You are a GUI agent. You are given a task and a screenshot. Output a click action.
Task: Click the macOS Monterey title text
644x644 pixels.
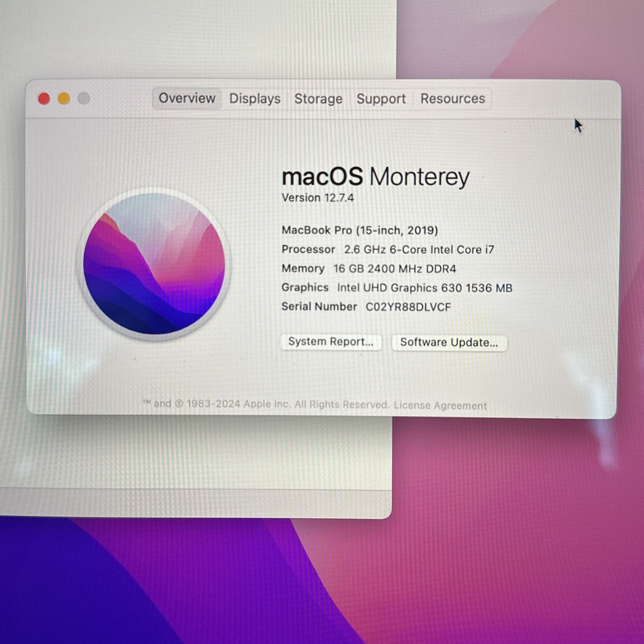376,177
